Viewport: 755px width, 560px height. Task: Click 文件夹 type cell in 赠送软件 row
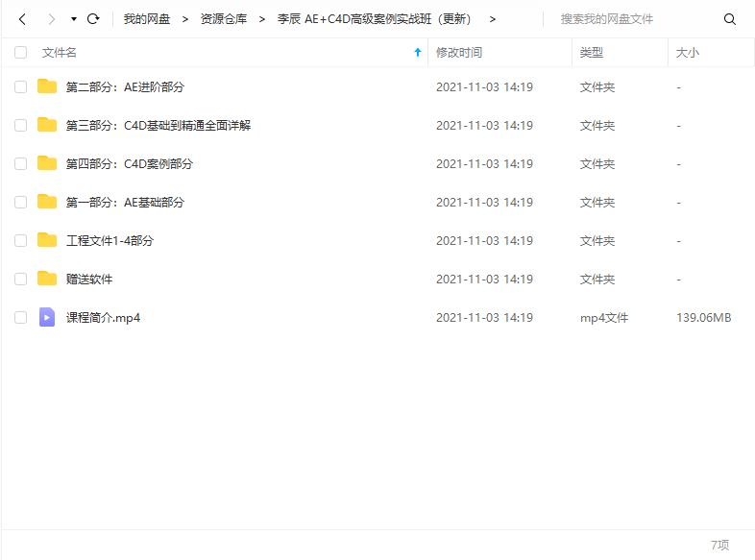597,280
